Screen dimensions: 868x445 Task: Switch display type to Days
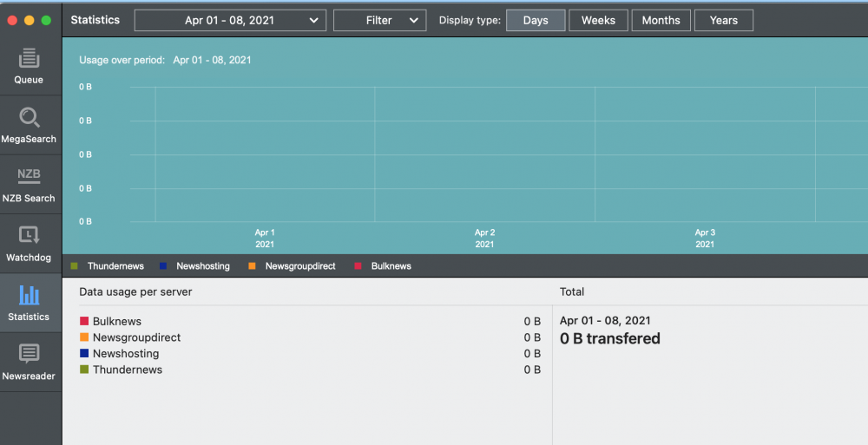(536, 20)
